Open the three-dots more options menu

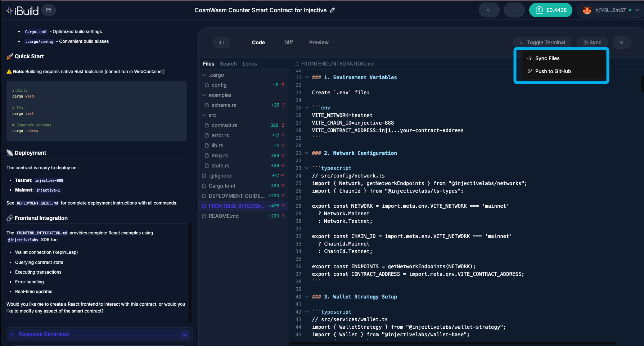click(514, 10)
